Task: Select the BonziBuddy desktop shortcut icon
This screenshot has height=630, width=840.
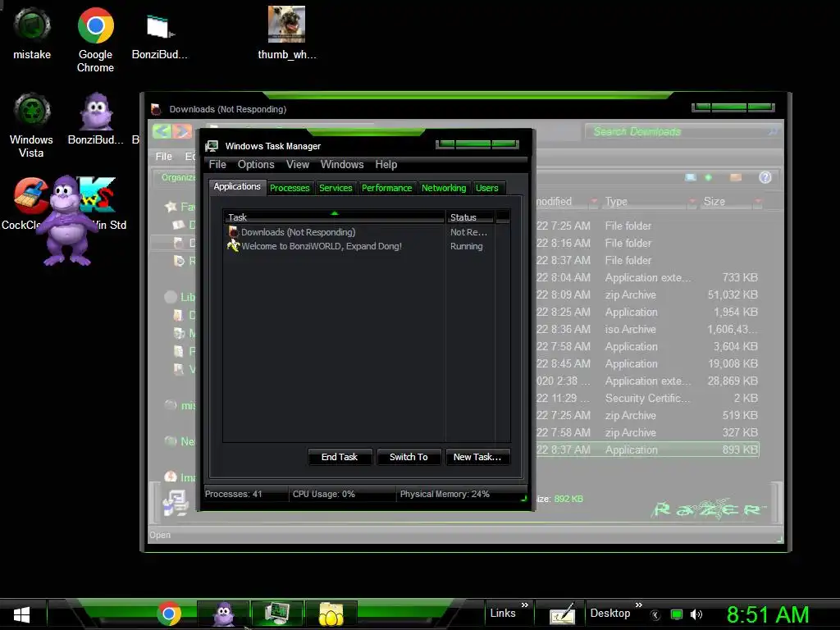Action: [x=96, y=118]
